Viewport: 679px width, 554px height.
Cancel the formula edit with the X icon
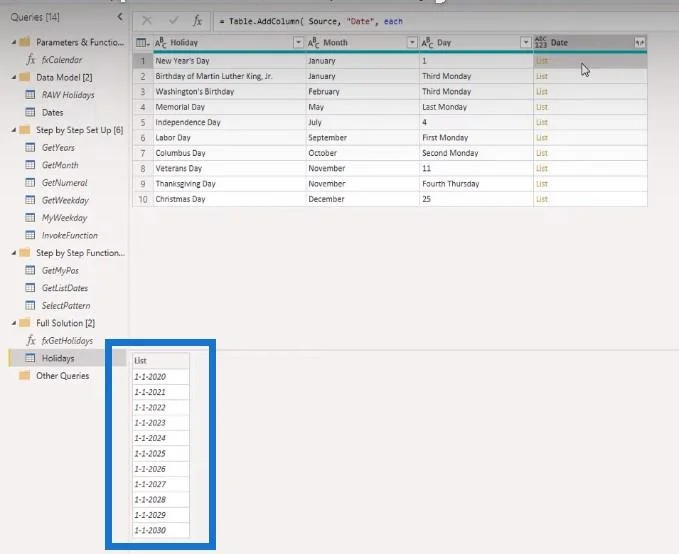coord(147,20)
